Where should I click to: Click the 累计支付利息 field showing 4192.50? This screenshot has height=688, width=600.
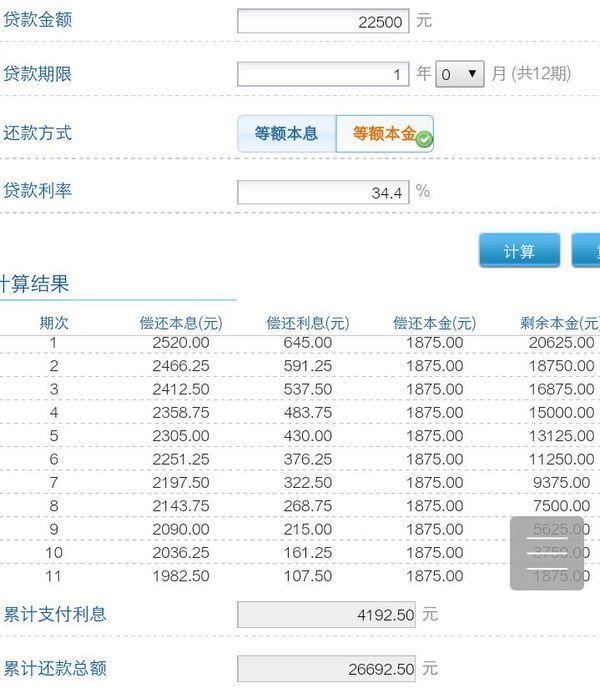click(326, 615)
